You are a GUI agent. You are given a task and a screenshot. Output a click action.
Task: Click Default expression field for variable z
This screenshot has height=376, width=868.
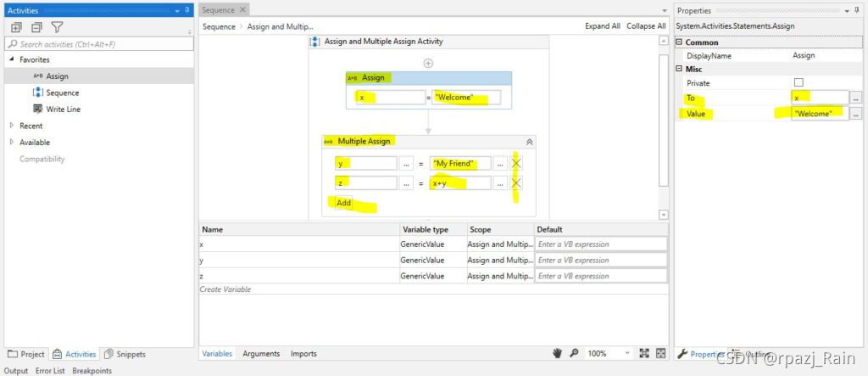(601, 276)
